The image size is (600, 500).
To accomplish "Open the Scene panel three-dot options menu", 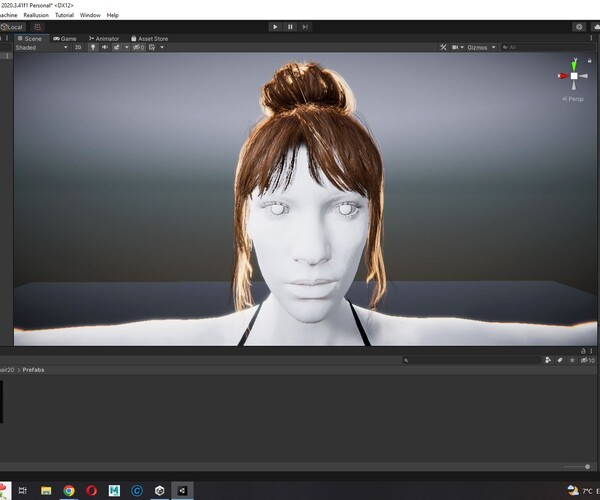I will tap(592, 38).
